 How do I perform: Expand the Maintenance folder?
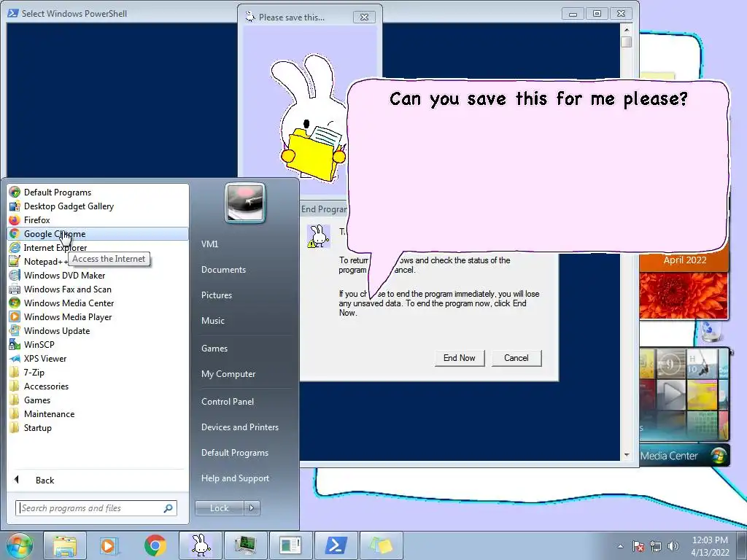pyautogui.click(x=98, y=414)
